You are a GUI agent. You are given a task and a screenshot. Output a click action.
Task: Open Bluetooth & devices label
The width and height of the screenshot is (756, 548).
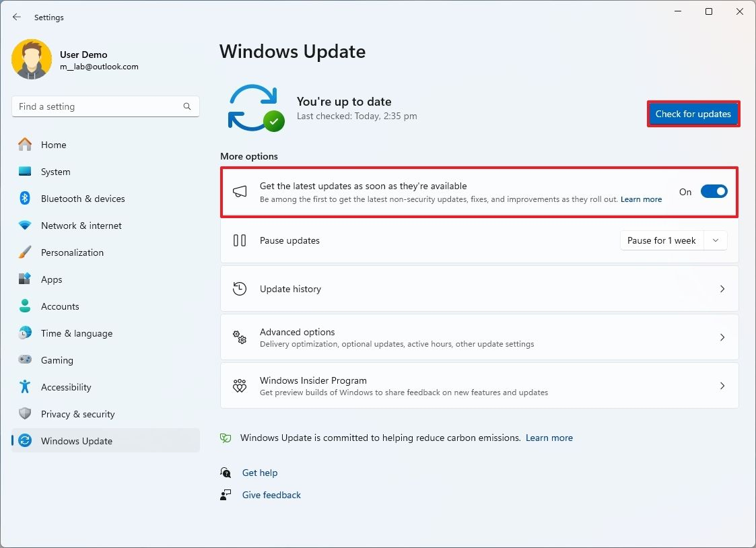click(83, 199)
